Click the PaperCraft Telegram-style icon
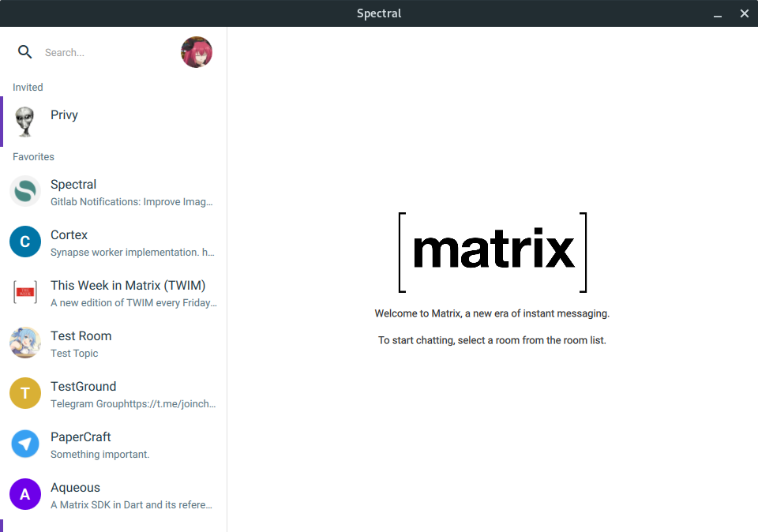 click(x=25, y=444)
